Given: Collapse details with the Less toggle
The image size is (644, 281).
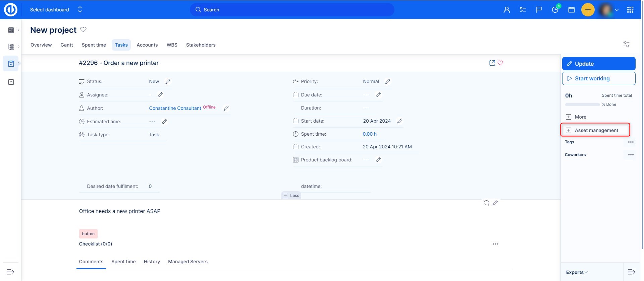Looking at the screenshot, I should pyautogui.click(x=291, y=196).
